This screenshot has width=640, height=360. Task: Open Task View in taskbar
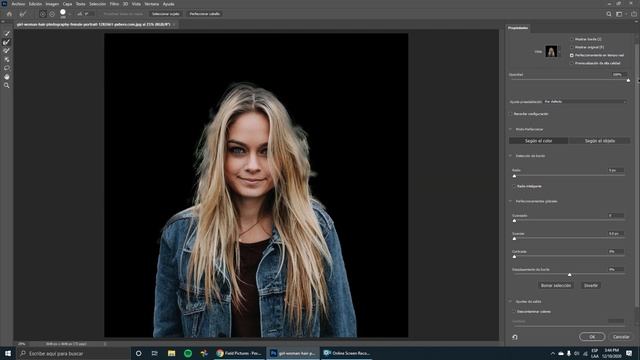click(x=155, y=353)
